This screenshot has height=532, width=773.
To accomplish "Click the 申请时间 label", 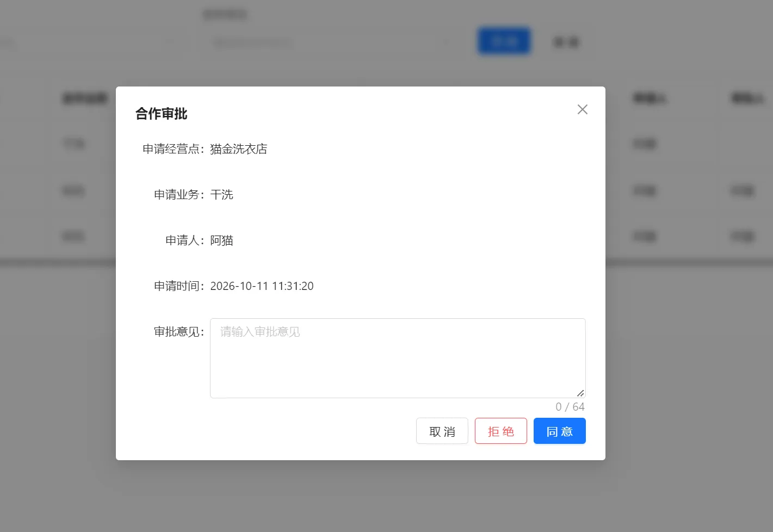I will point(180,286).
